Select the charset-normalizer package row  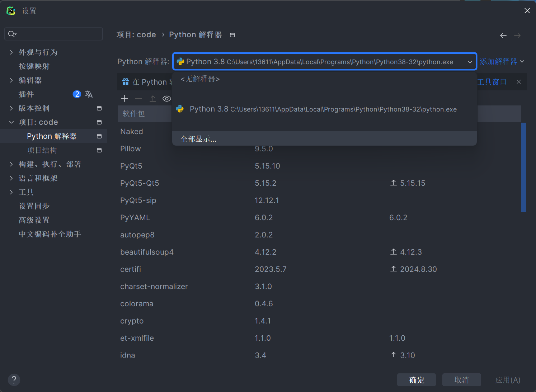pos(319,287)
